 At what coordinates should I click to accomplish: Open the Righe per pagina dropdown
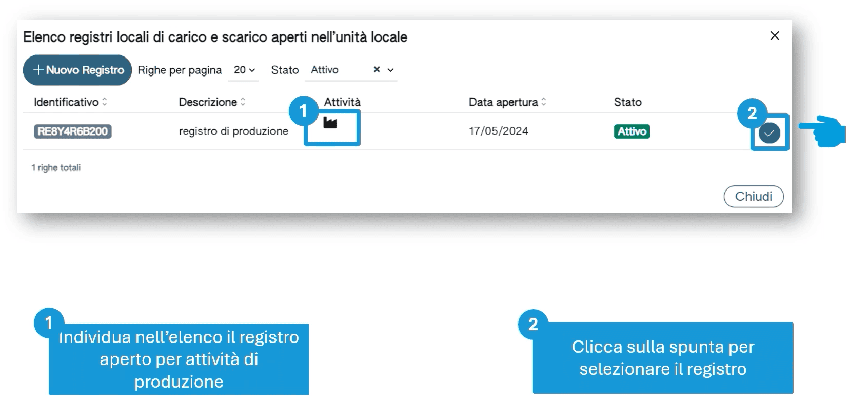click(x=244, y=70)
